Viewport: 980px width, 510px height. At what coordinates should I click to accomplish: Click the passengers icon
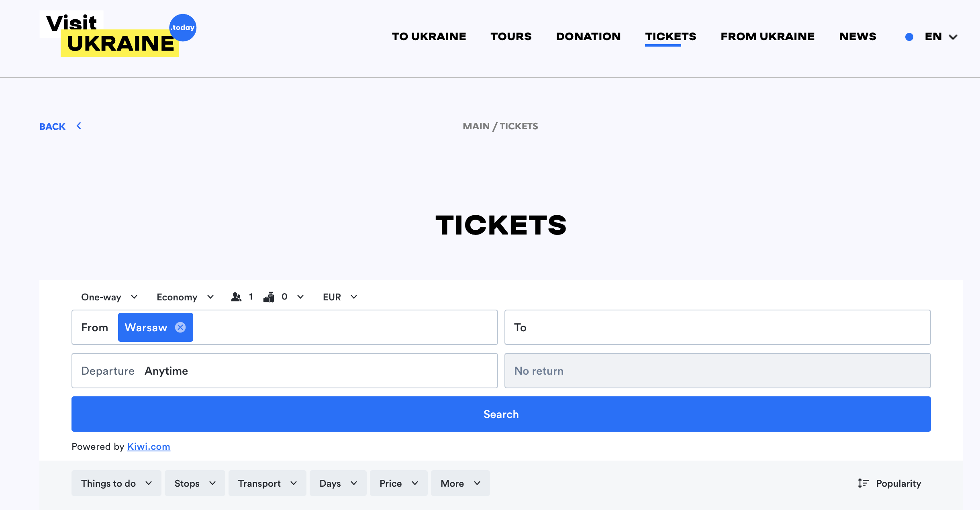click(x=236, y=297)
